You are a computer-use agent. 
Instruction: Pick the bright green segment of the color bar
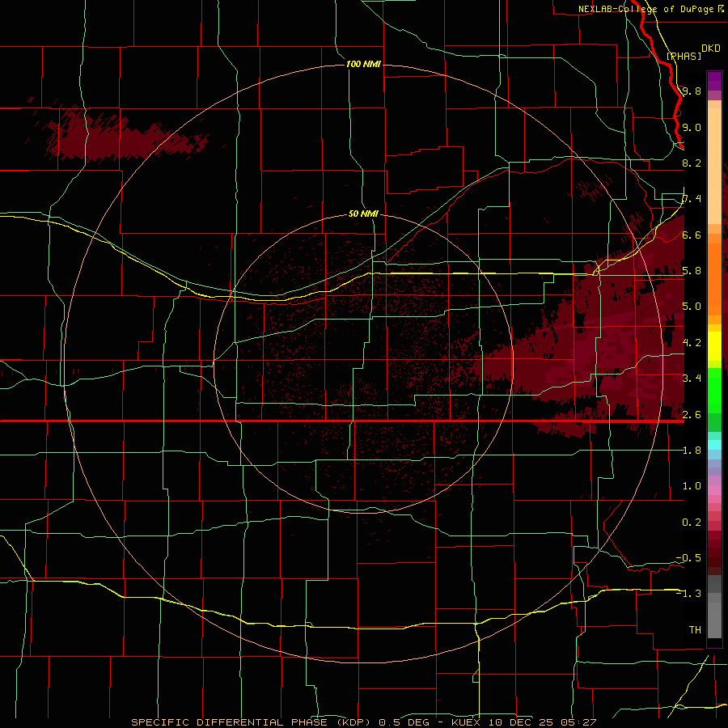[x=714, y=390]
